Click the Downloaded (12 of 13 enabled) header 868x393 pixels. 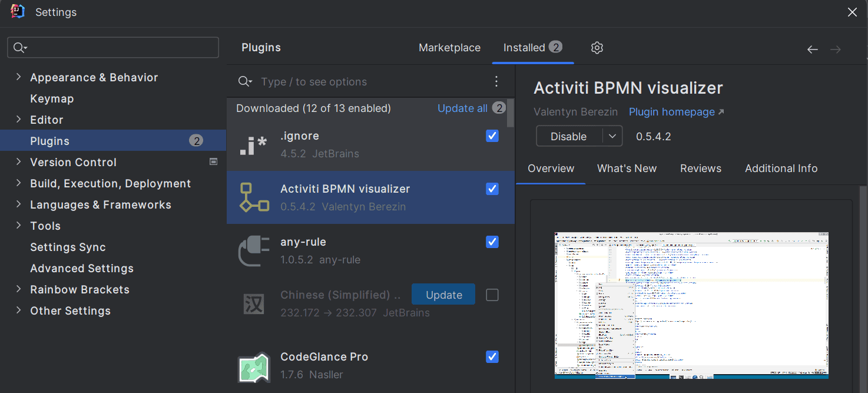click(313, 108)
